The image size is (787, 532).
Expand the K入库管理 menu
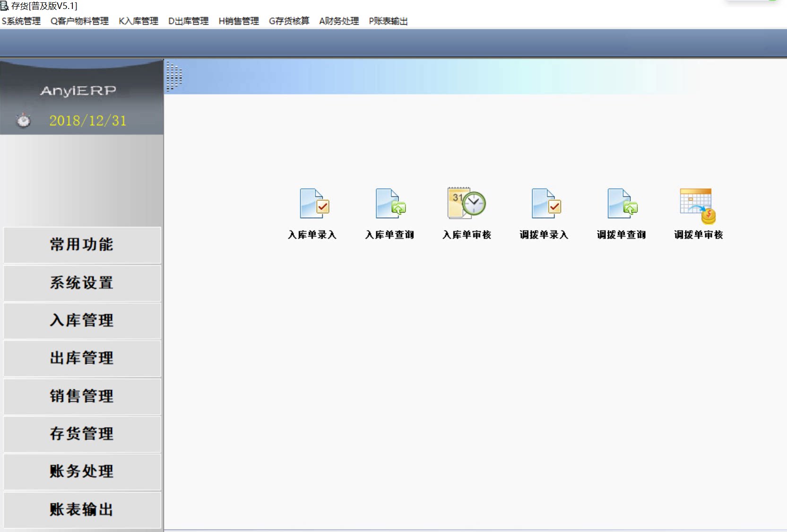click(138, 21)
